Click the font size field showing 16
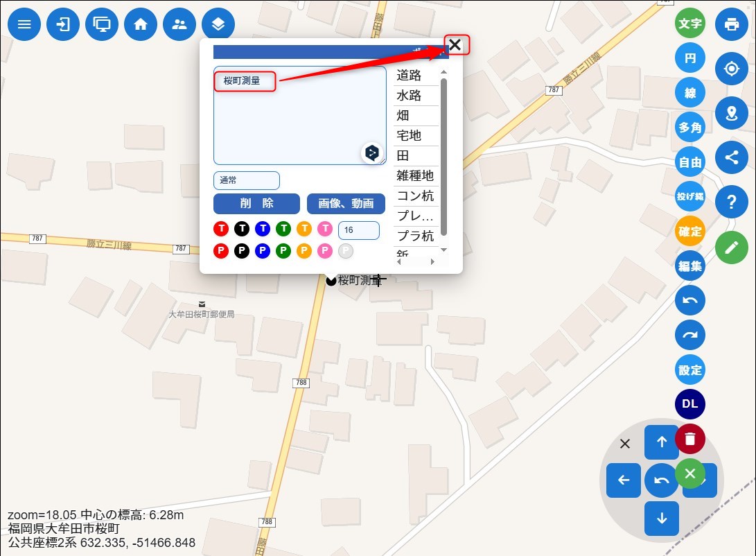756x556 pixels. (358, 230)
